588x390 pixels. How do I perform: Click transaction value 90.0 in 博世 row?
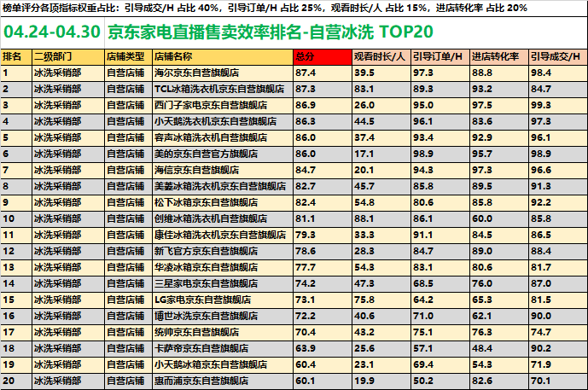click(x=558, y=316)
